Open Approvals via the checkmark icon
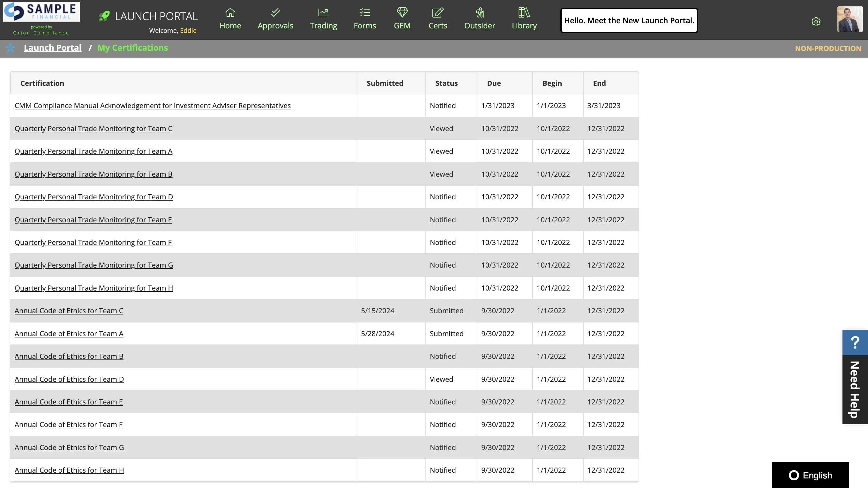 [x=275, y=13]
